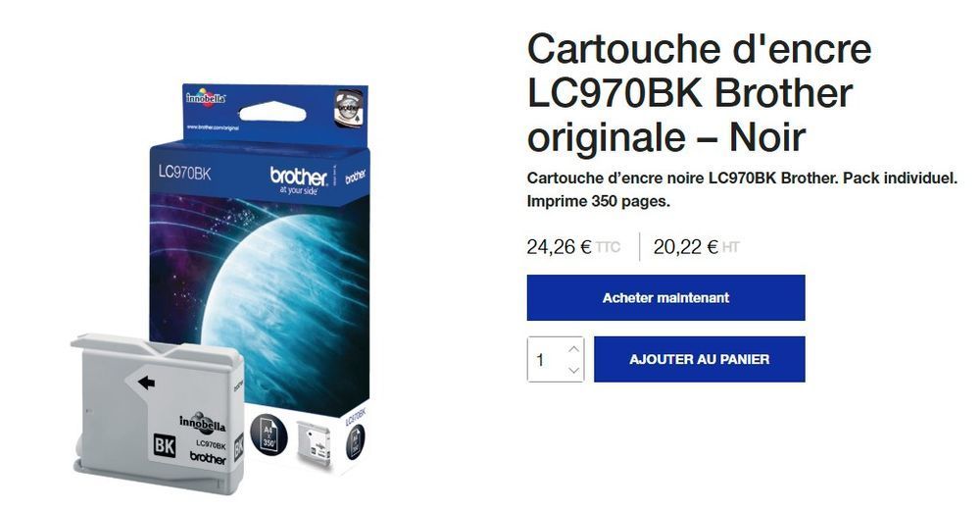Click the A4 350 pages round icon
Screen dimensions: 980x511
269,434
